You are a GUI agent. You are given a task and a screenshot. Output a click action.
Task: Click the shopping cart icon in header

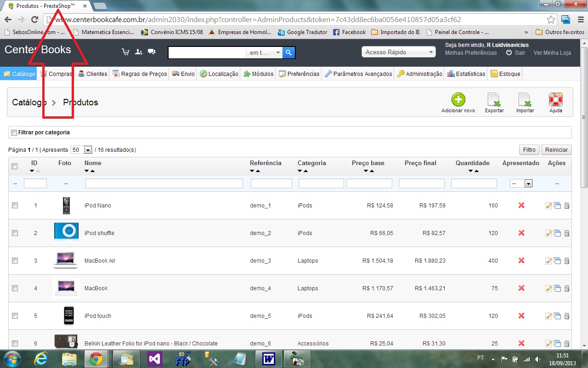pyautogui.click(x=125, y=52)
